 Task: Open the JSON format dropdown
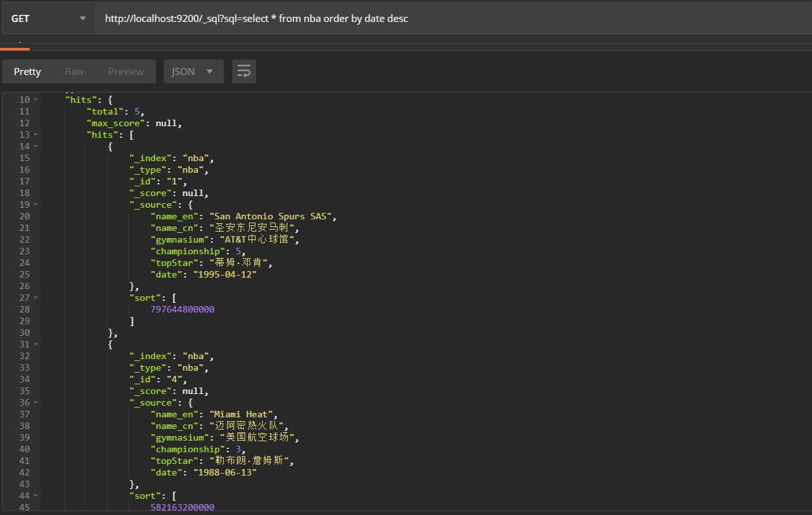(193, 72)
